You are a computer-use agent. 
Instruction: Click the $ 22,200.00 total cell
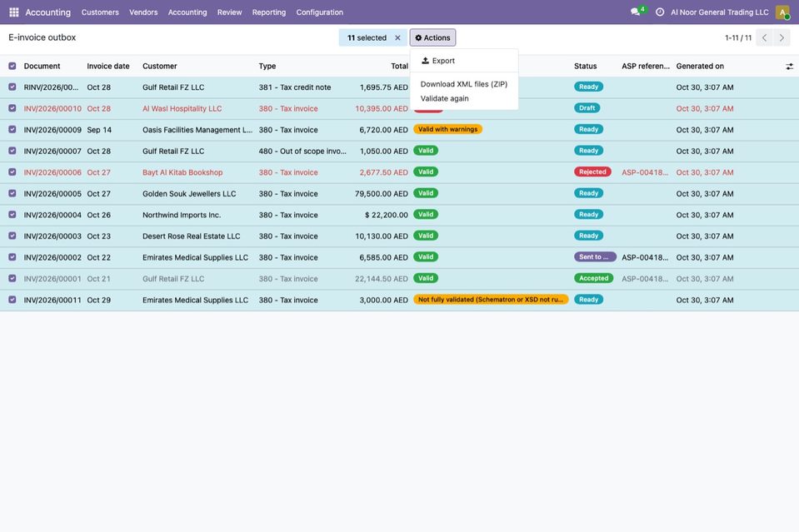point(387,216)
